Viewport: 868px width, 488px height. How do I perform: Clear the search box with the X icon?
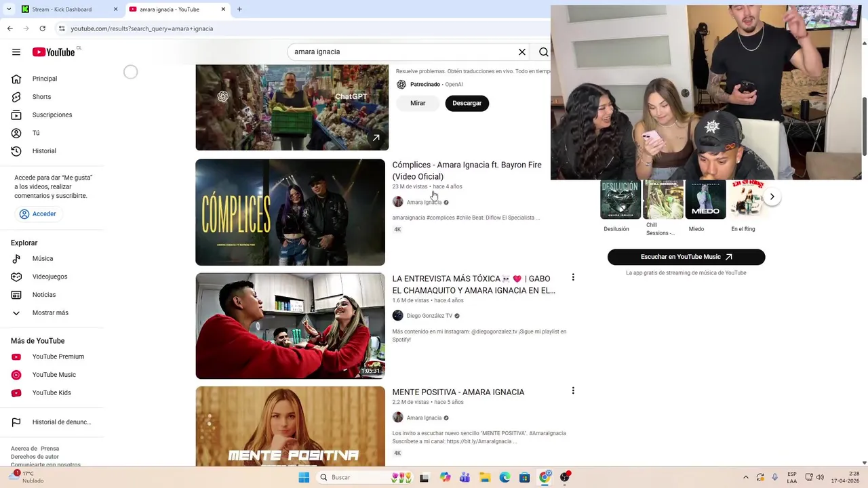[522, 52]
